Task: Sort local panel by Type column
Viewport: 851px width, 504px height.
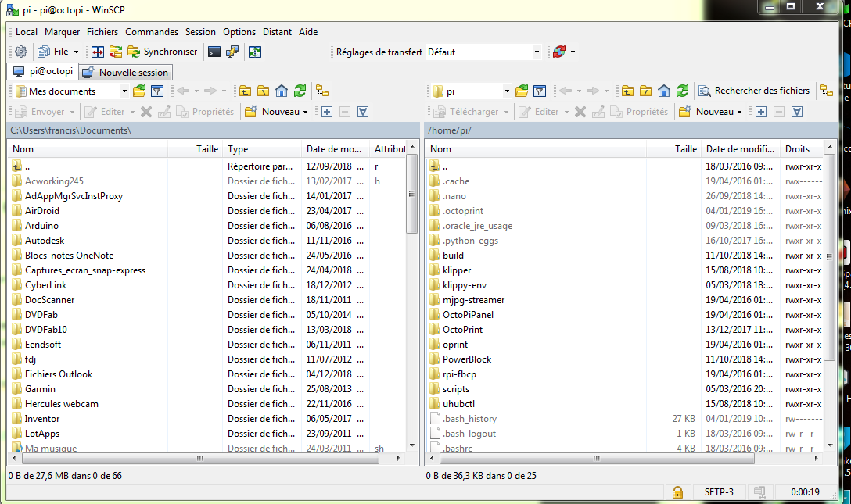Action: pos(262,149)
